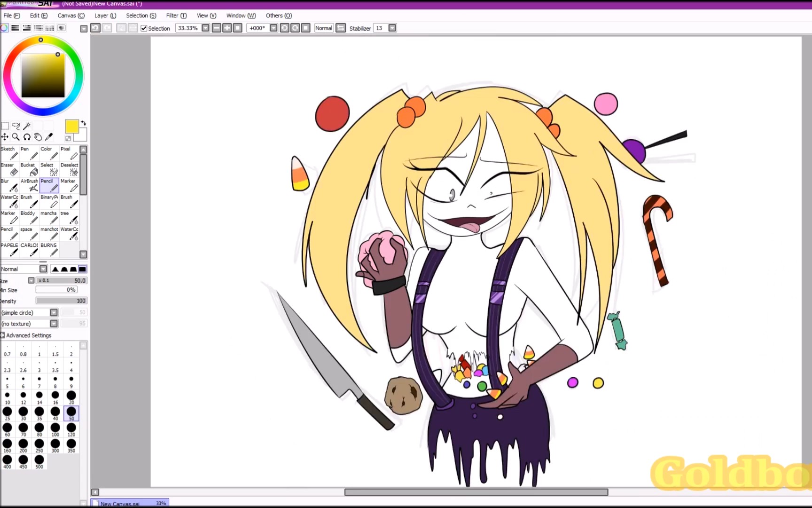This screenshot has width=812, height=508.
Task: Click the zoom in plus button
Action: 227,28
